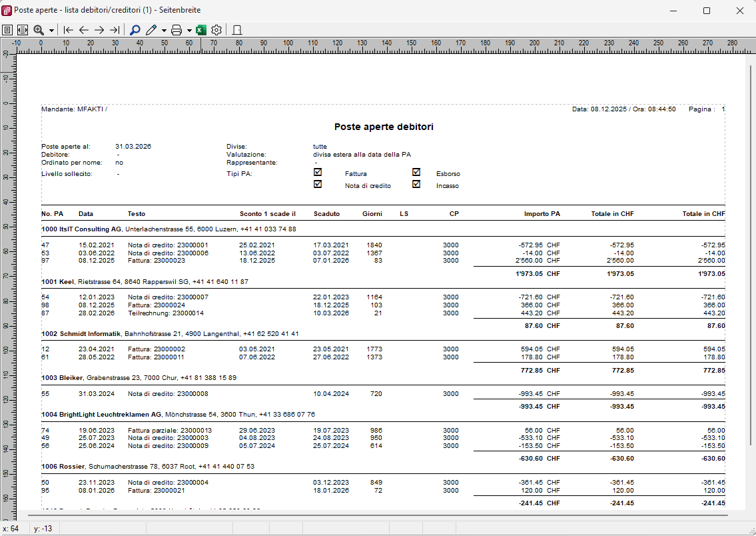Exit preview using the door icon

[236, 30]
